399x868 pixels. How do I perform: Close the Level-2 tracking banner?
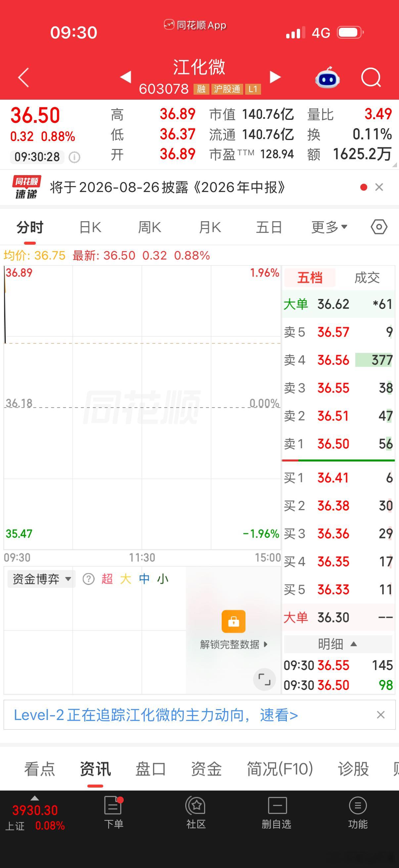380,715
